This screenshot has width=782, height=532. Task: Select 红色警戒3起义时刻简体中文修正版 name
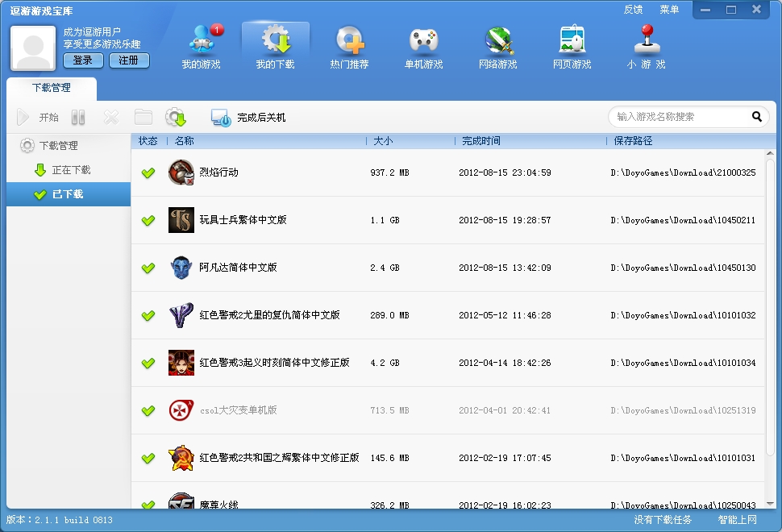tap(274, 363)
